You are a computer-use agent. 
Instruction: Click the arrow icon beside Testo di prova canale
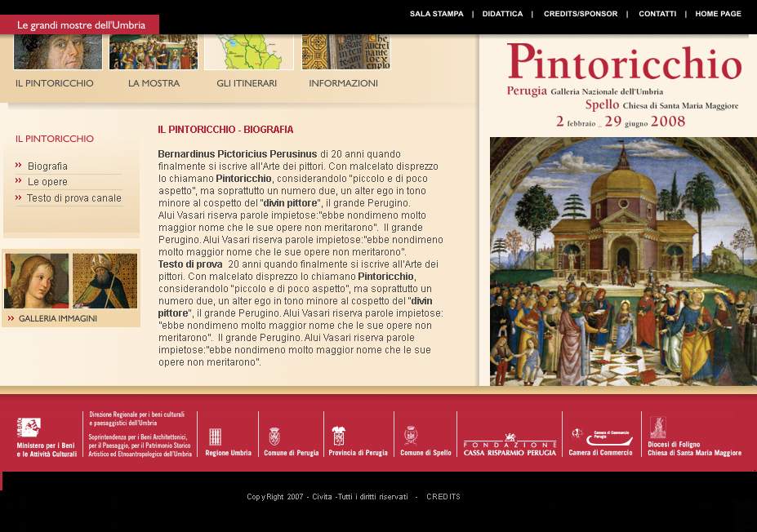[x=18, y=197]
